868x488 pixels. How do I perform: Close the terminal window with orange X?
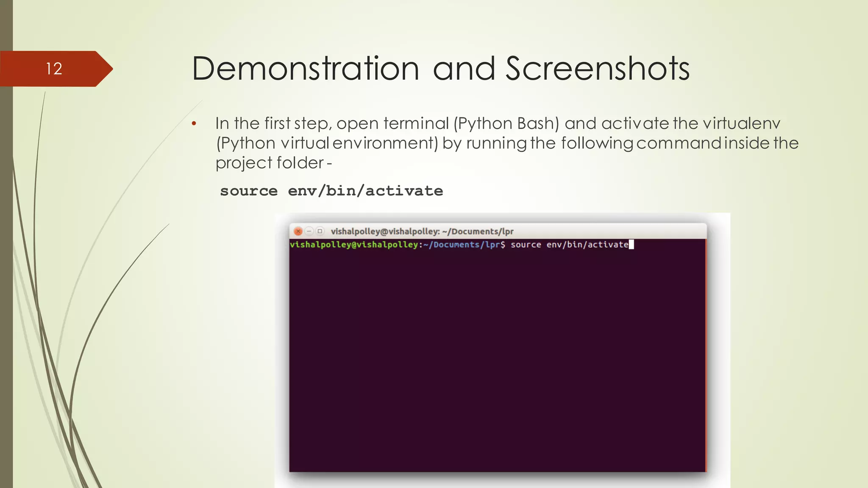click(x=298, y=231)
